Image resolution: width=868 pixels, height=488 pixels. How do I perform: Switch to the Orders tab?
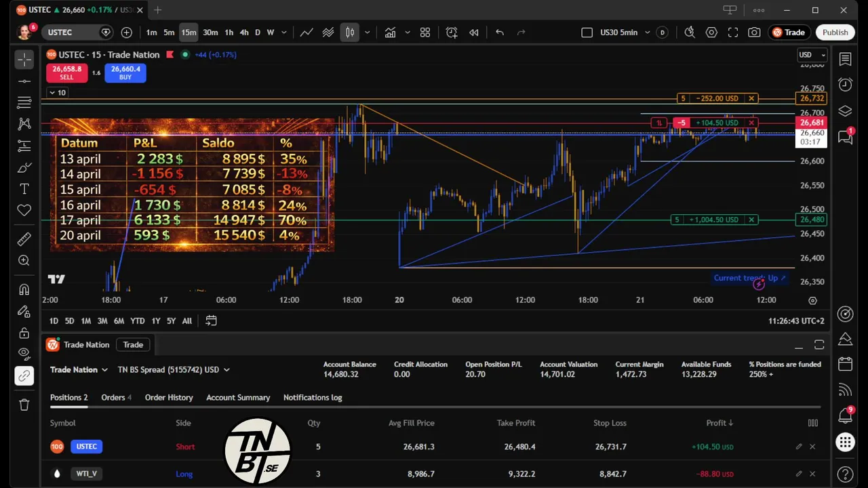pos(117,398)
